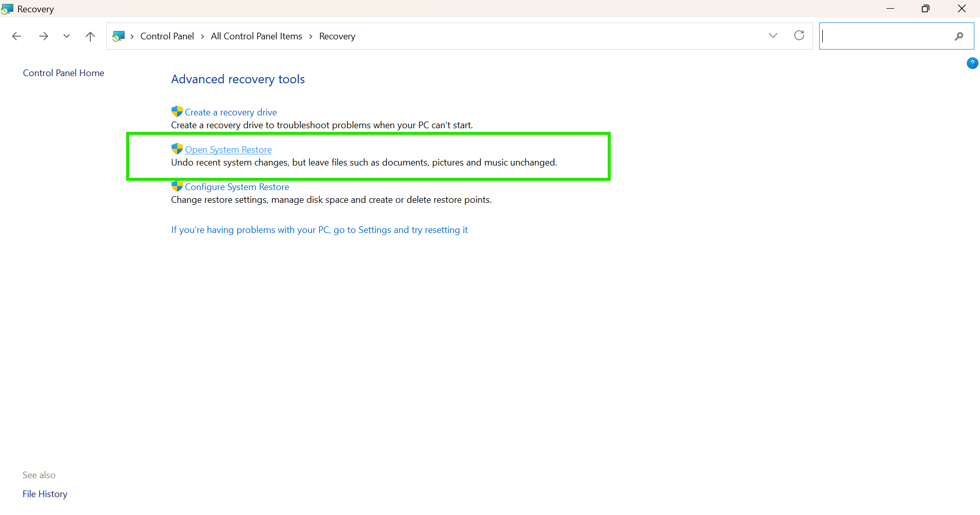Expand chevron after Control Panel breadcrumb
The width and height of the screenshot is (980, 515).
click(203, 36)
